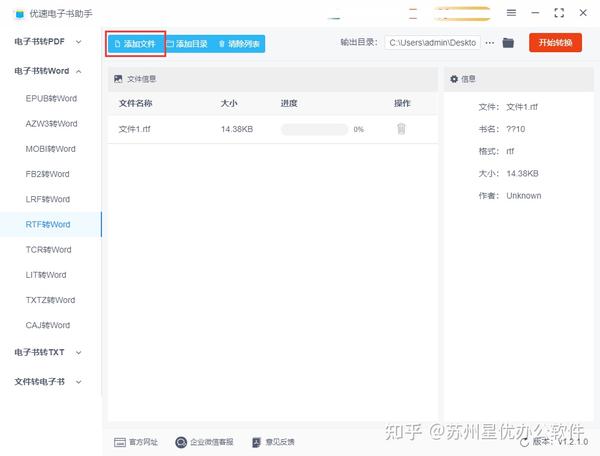The image size is (600, 456).
Task: Select LRF转Word in sidebar
Action: coord(47,200)
